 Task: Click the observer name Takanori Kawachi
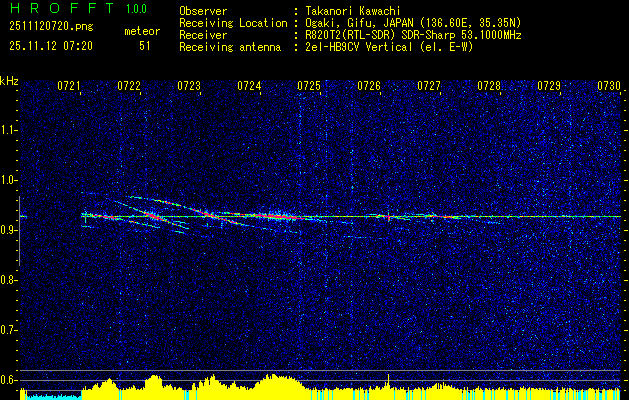pyautogui.click(x=353, y=11)
